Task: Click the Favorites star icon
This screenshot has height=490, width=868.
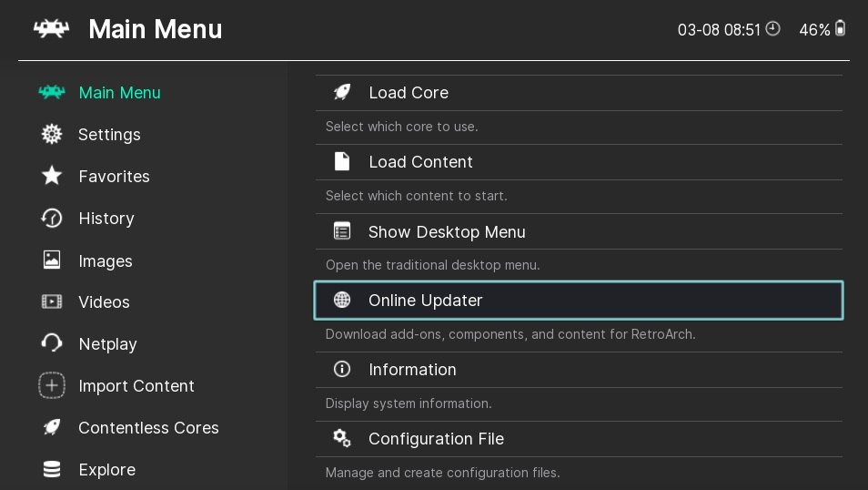Action: (52, 176)
